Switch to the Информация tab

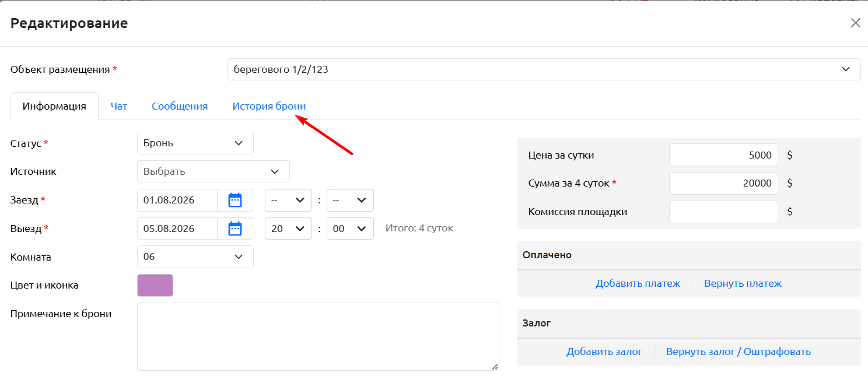tap(54, 106)
